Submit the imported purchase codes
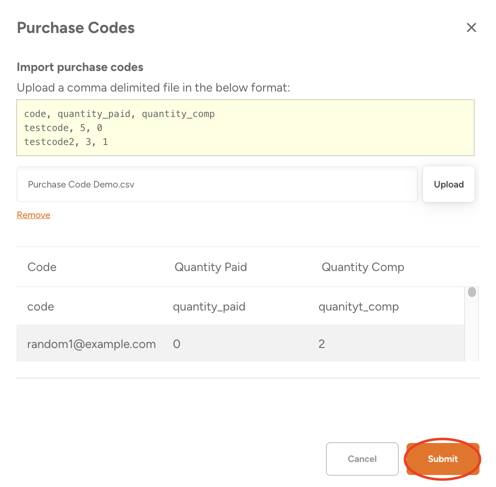Viewport: 496px width, 487px height. pos(443,459)
